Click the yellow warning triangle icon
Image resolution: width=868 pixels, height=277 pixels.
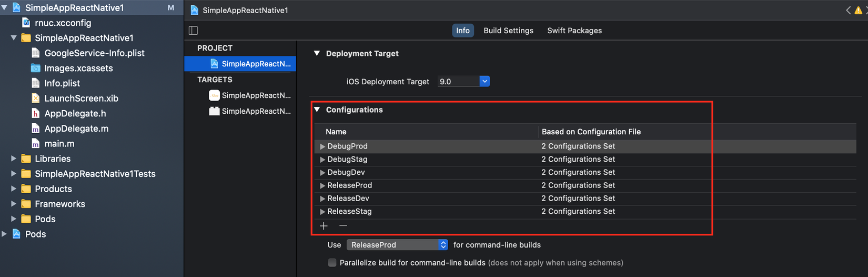(x=858, y=10)
